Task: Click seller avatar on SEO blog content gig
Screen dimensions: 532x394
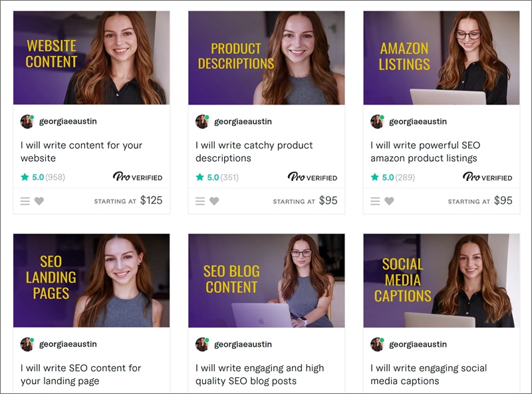Action: [202, 344]
